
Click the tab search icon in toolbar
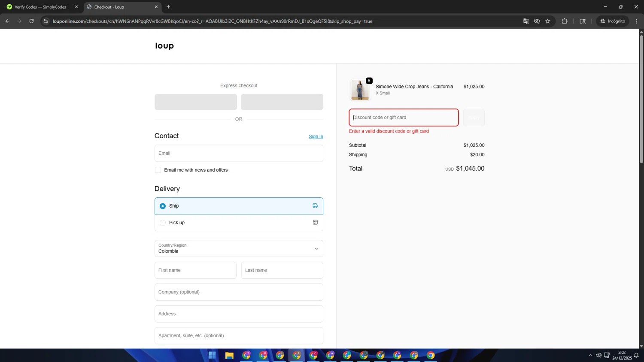[583, 21]
